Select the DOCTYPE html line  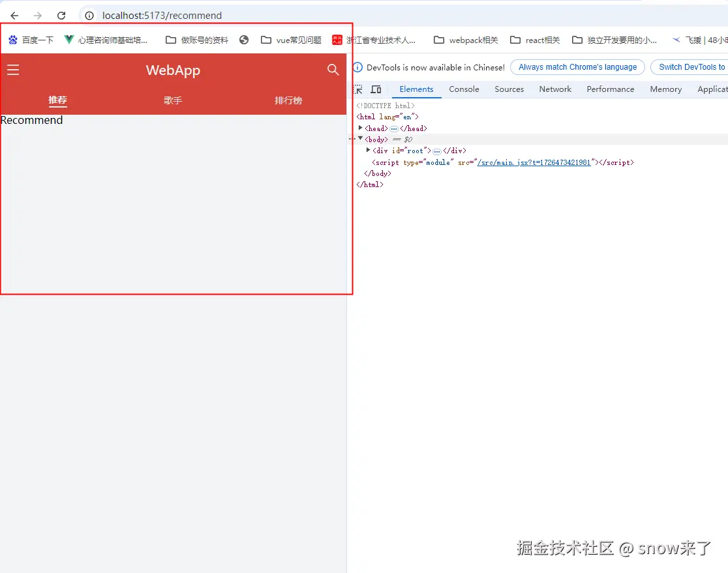(x=386, y=106)
